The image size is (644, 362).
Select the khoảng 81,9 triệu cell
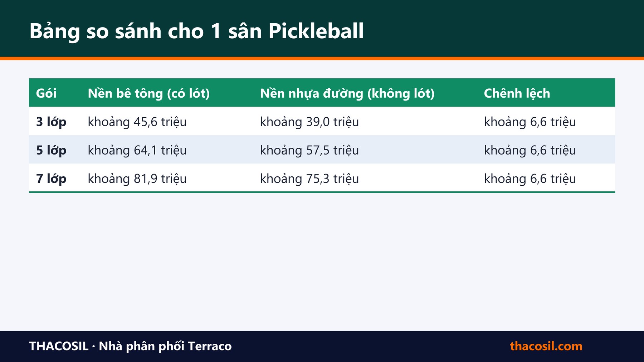click(x=137, y=178)
